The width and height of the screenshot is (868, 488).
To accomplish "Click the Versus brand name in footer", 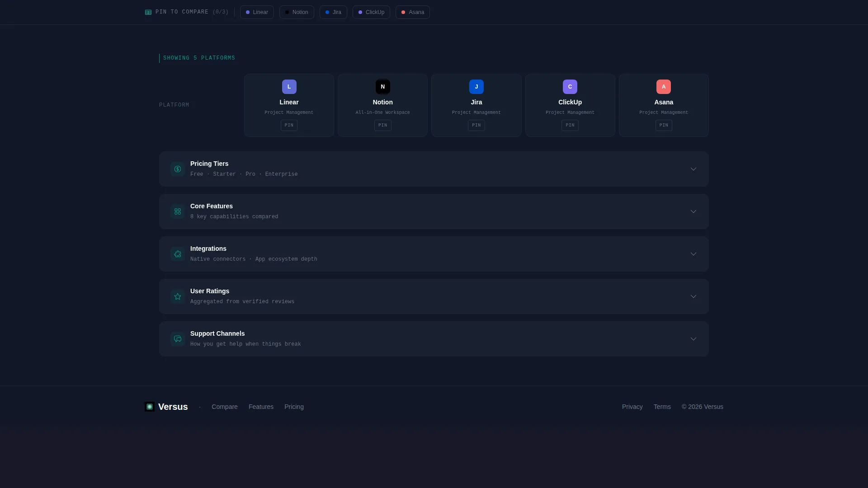I will (173, 407).
